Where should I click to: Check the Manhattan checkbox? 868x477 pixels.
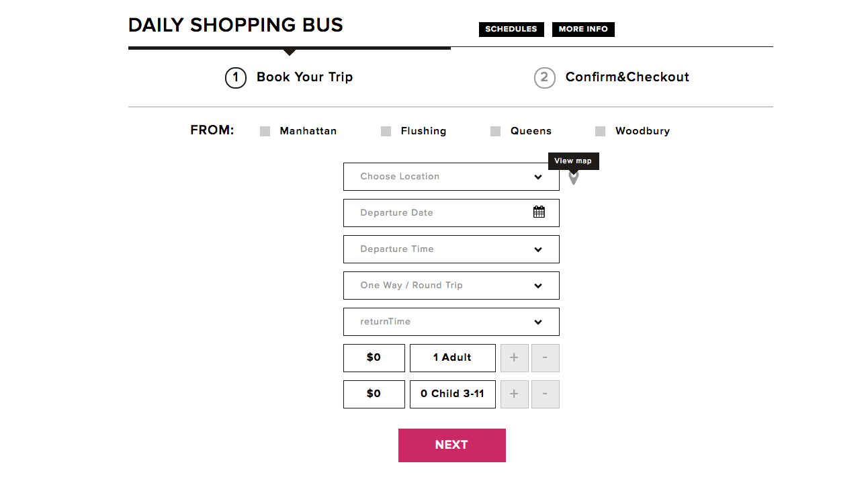click(x=265, y=132)
